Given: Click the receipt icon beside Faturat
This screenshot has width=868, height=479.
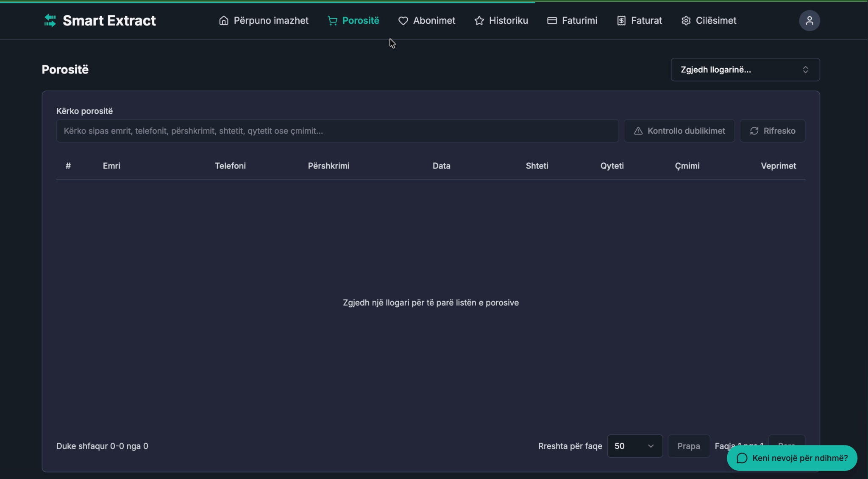Looking at the screenshot, I should (621, 20).
